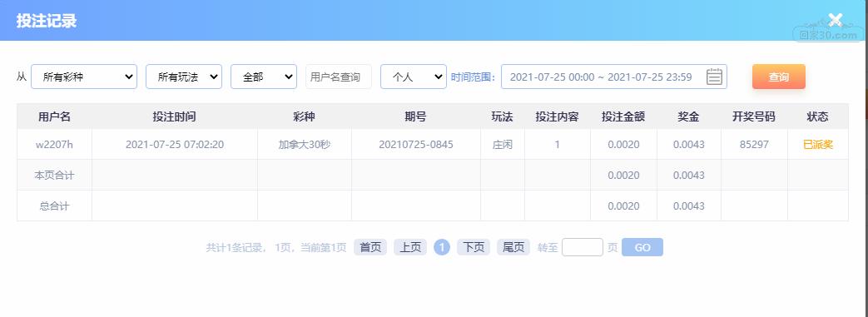Go to 尾页 last page

tap(513, 247)
